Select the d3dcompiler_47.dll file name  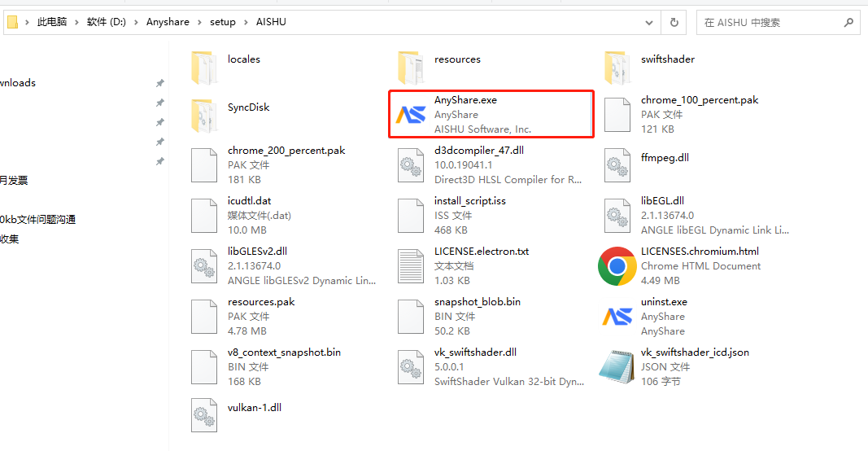(479, 151)
